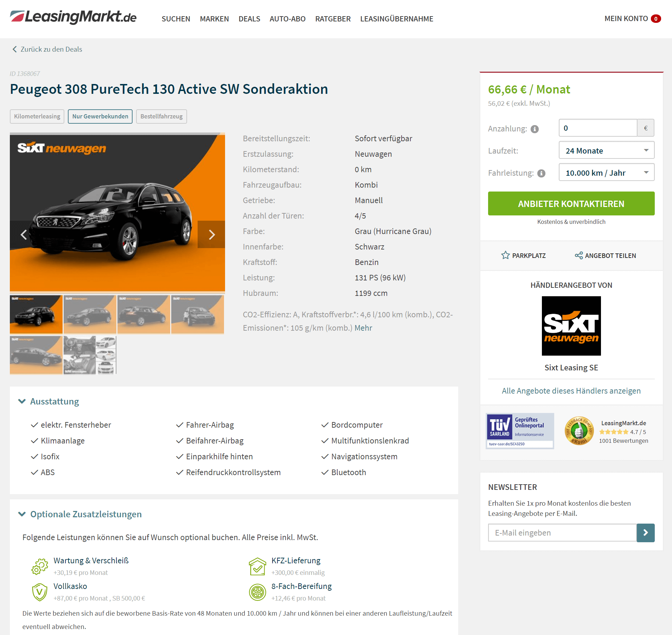Click the Anbieter kontaktieren button
The image size is (672, 635).
point(571,203)
